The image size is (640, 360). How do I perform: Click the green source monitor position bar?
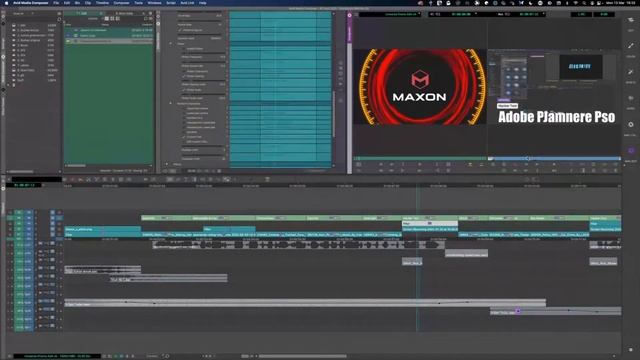(420, 158)
